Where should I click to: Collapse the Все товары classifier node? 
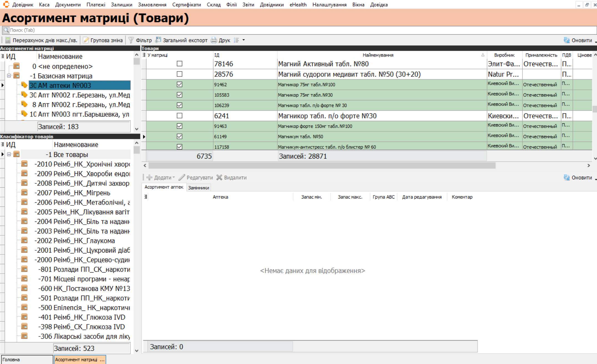tap(9, 154)
